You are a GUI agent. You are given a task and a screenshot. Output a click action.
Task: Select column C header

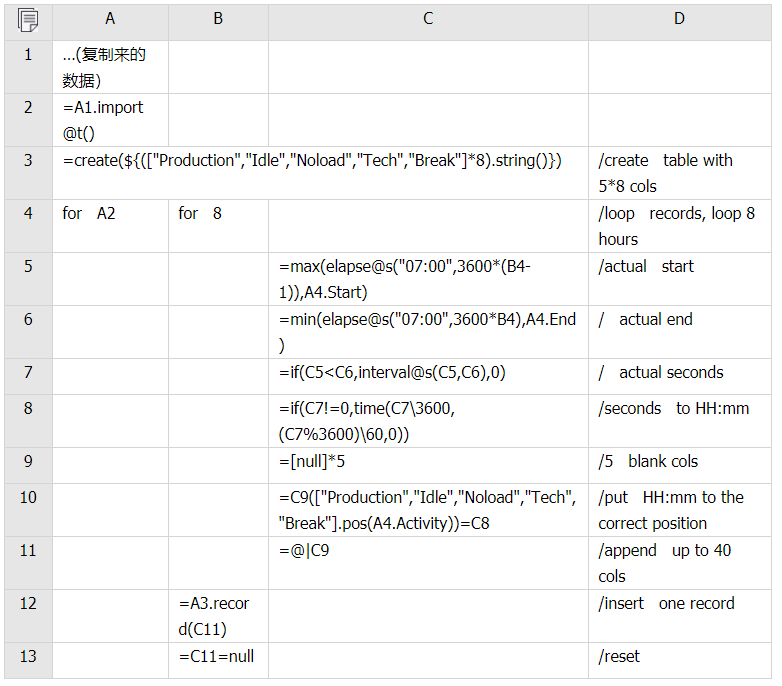[x=428, y=19]
